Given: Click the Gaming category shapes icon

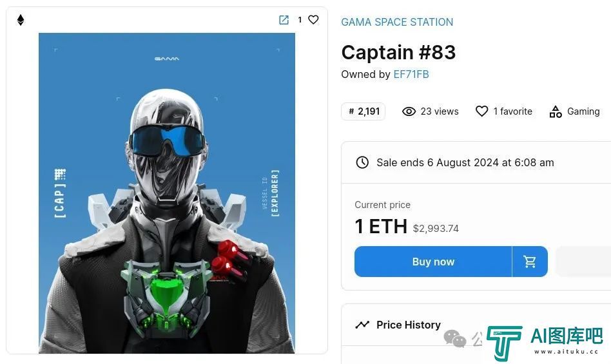Looking at the screenshot, I should [x=556, y=111].
